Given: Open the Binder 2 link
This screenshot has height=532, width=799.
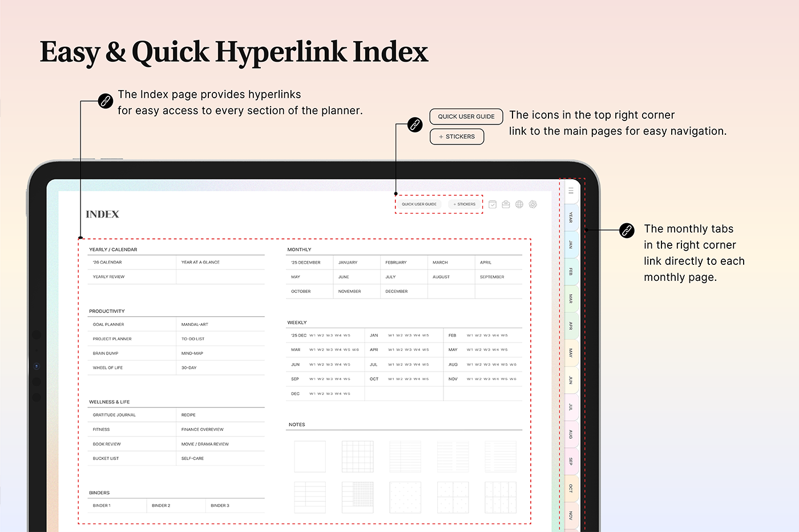Looking at the screenshot, I should coord(161,506).
